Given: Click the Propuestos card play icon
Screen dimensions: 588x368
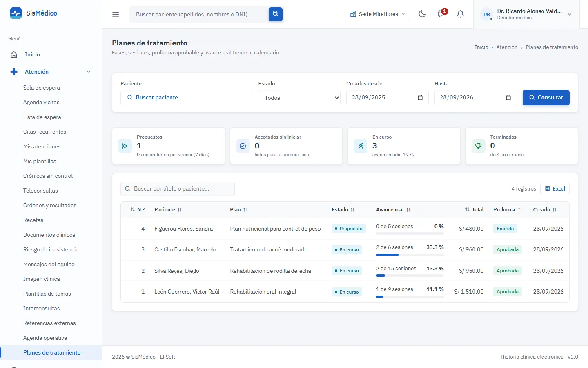Looking at the screenshot, I should click(x=125, y=146).
